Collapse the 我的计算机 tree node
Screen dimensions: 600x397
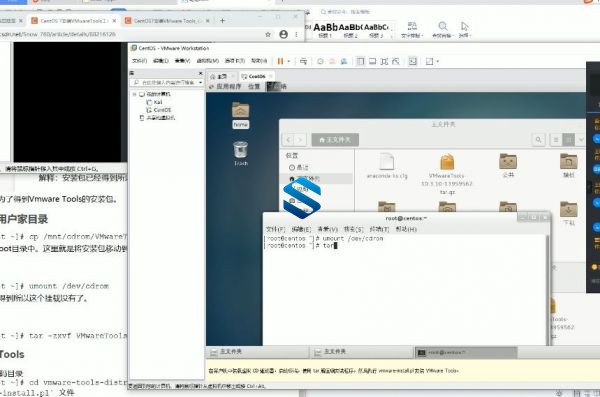pyautogui.click(x=134, y=94)
